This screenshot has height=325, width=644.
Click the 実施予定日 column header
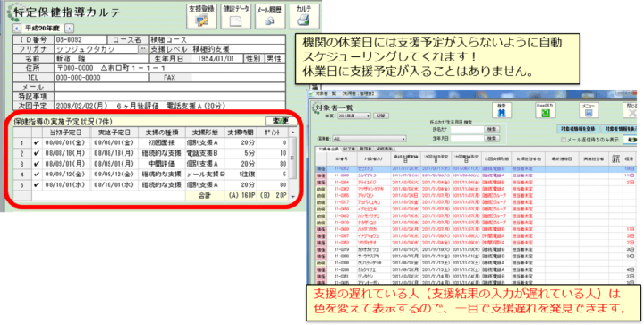coord(114,133)
